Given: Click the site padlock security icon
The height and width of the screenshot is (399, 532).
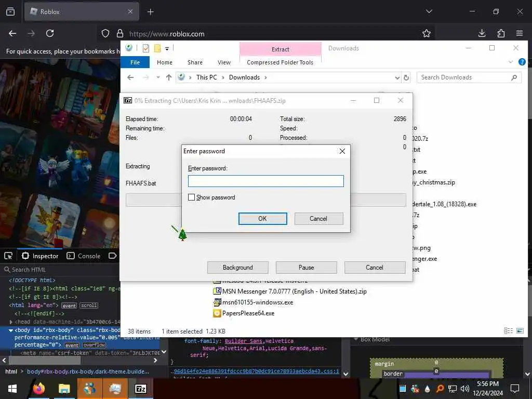Looking at the screenshot, I should (x=120, y=34).
